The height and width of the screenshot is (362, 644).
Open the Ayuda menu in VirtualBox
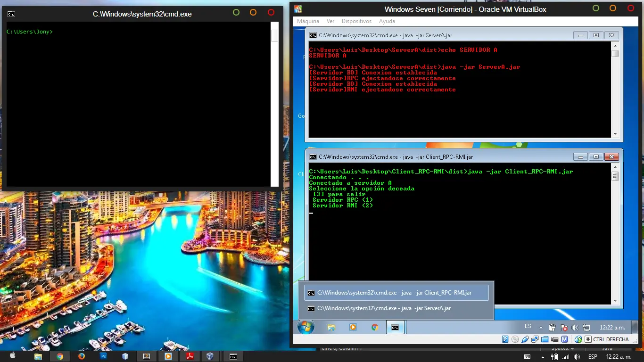point(387,21)
